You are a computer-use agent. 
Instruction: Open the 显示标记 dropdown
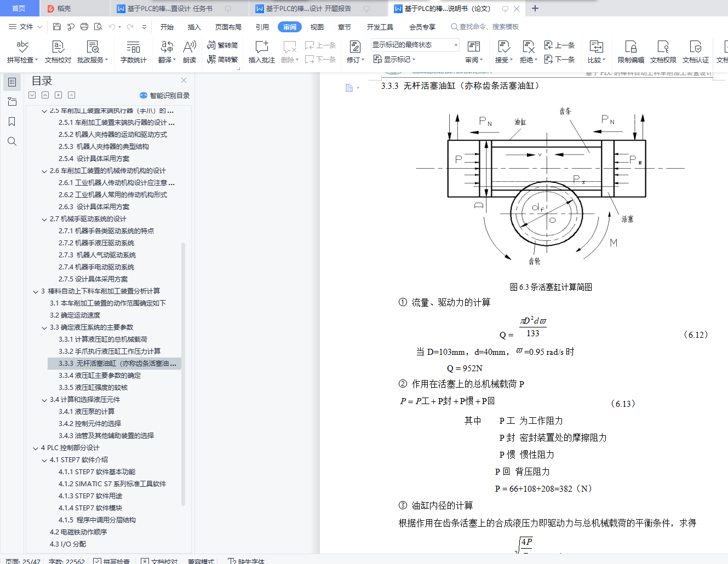pos(394,59)
